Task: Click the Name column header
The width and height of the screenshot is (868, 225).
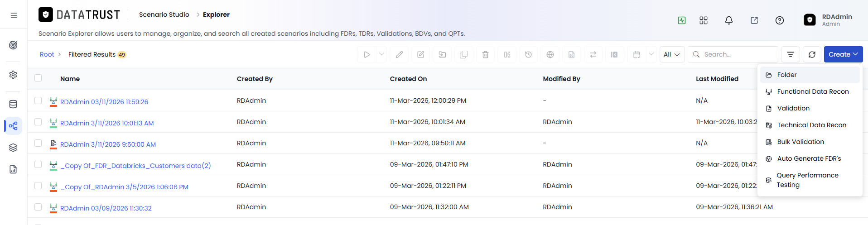Action: coord(70,79)
